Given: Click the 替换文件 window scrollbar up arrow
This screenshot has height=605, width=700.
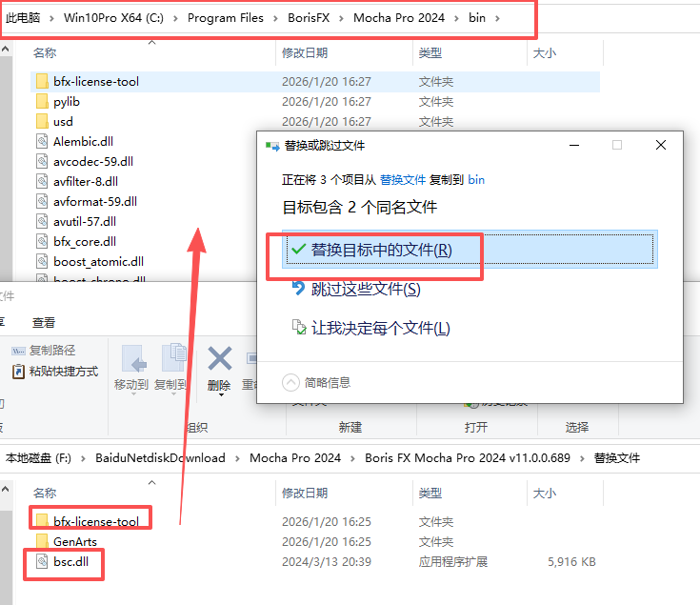Looking at the screenshot, I should pyautogui.click(x=6, y=489).
